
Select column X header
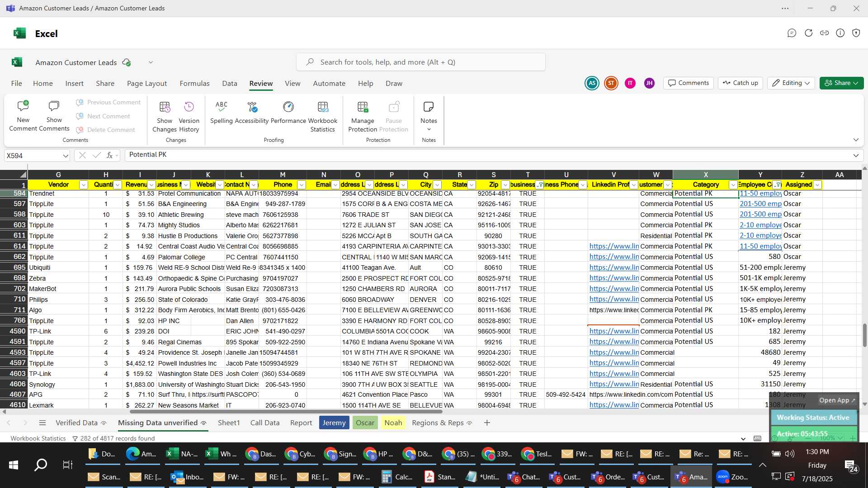[705, 174]
